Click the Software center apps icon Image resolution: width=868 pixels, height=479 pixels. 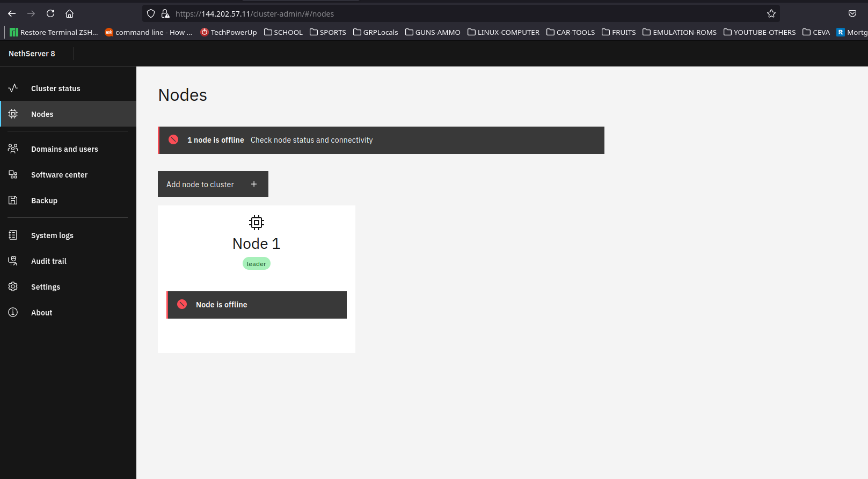point(13,174)
